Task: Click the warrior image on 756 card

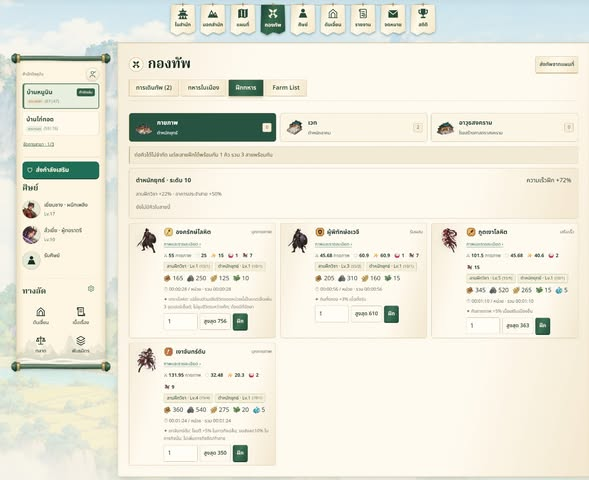Action: tap(146, 240)
